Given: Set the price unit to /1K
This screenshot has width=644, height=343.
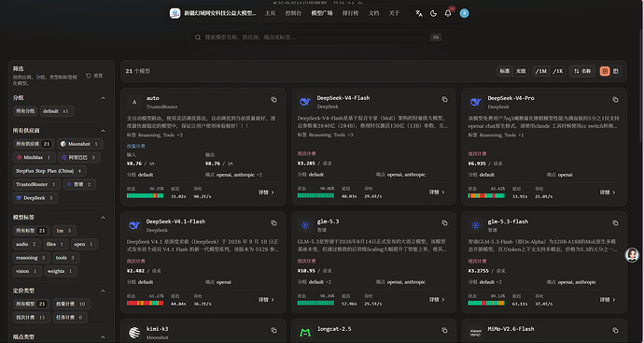Looking at the screenshot, I should pyautogui.click(x=558, y=71).
